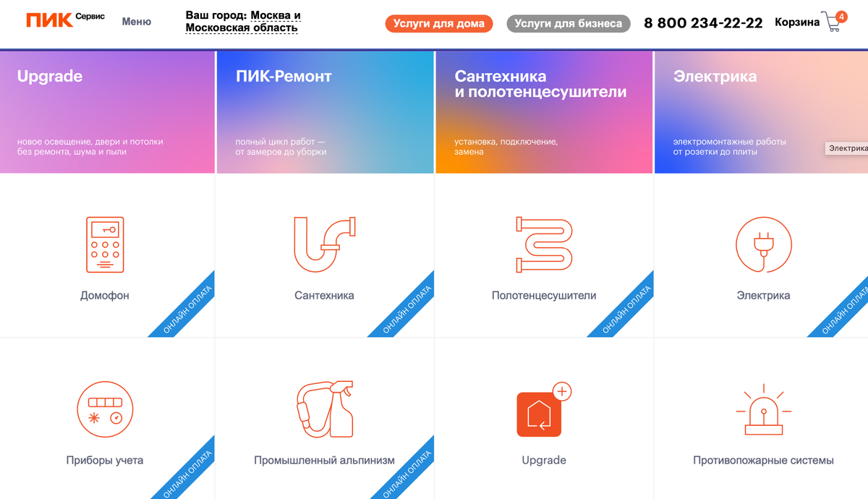Call the 8 800 234-22-22 phone link
Screen dimensions: 868x499
tap(703, 23)
